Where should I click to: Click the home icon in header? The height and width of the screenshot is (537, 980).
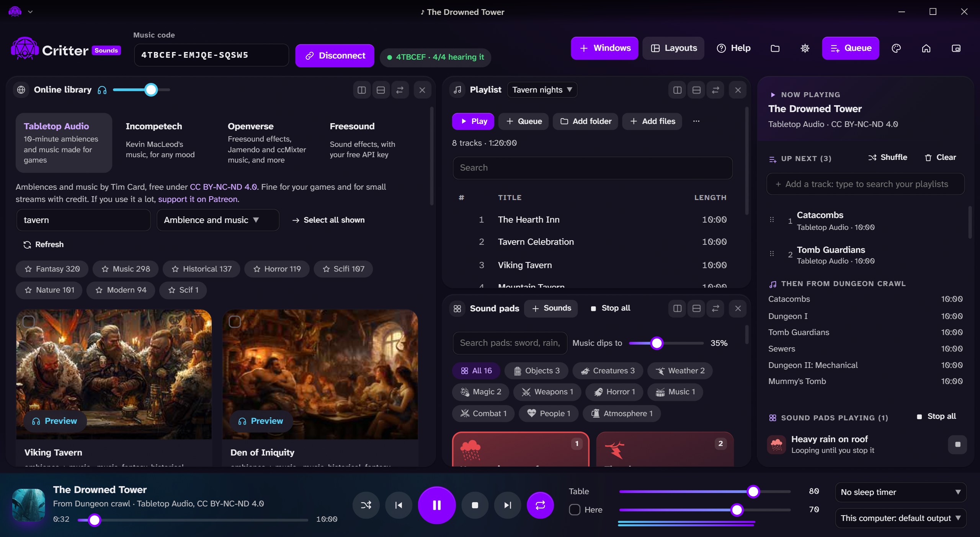point(926,48)
